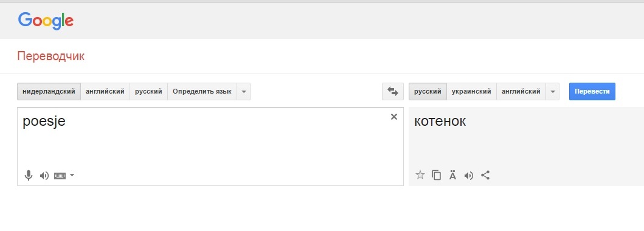Listen to the translated text audio
This screenshot has width=644, height=231.
[469, 176]
